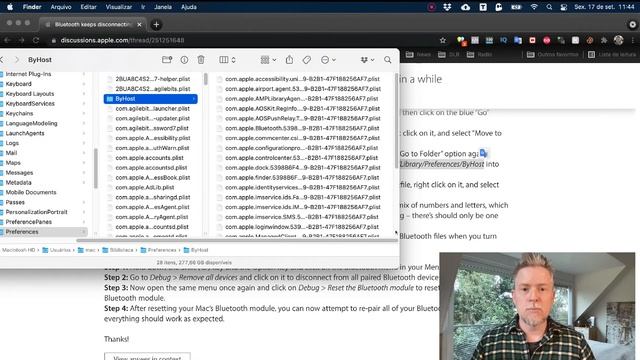Click the trash icon in Finder toolbar
Screen dimensions: 640x360
click(201, 60)
